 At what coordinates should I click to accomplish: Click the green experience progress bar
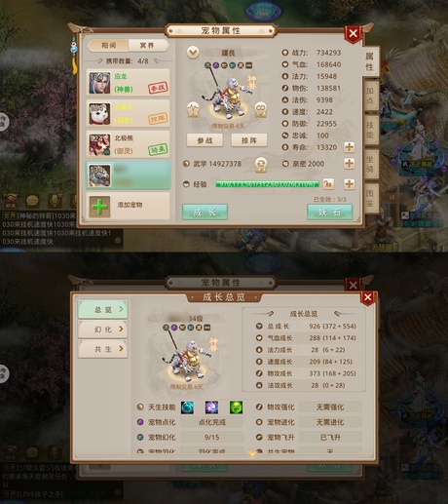267,184
